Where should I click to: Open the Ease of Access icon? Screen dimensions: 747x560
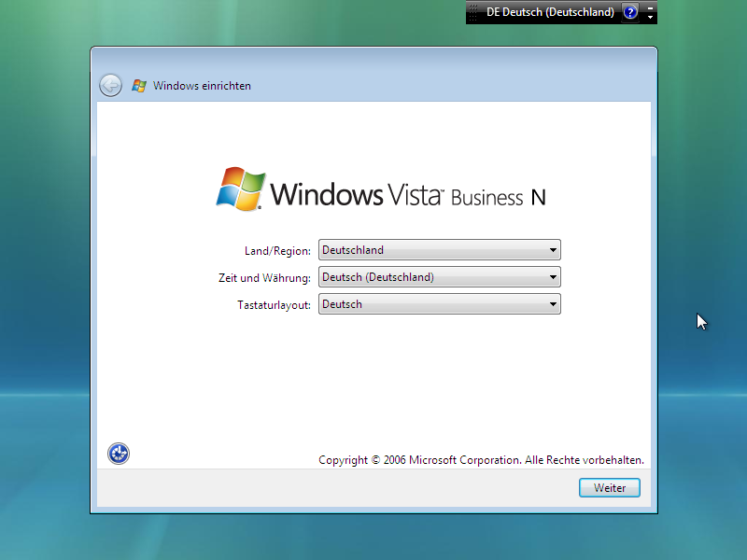coord(119,454)
